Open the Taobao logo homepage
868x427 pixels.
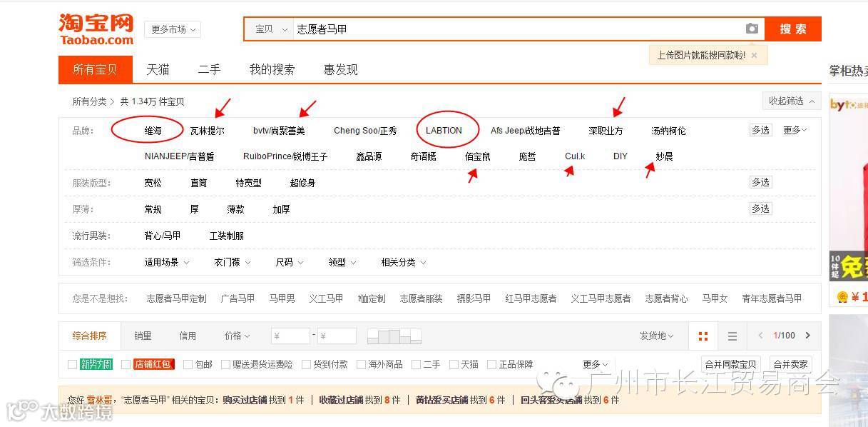coord(96,29)
